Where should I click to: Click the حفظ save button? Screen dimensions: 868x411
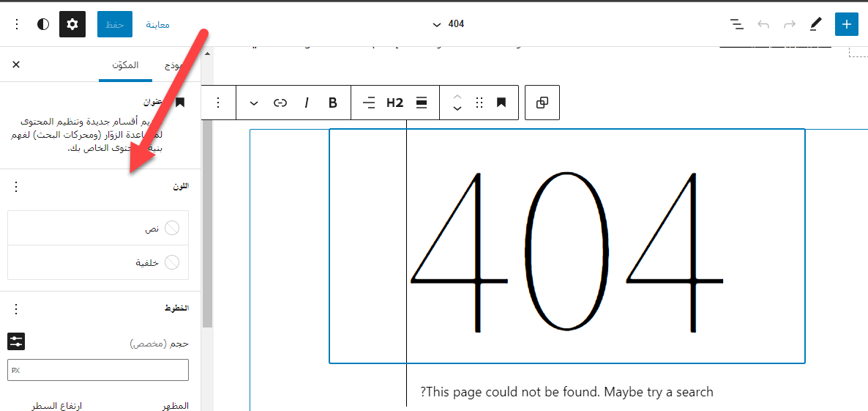point(114,24)
